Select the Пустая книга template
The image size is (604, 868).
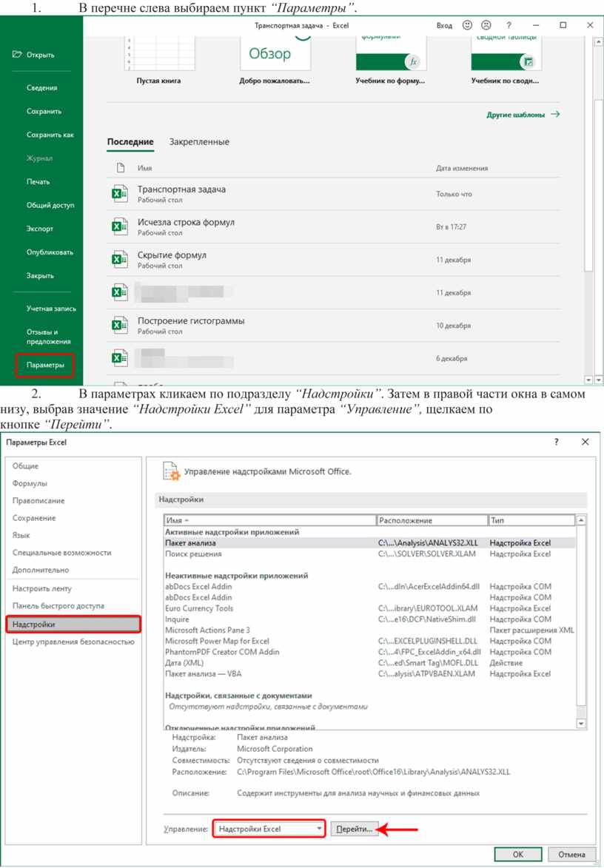[159, 61]
